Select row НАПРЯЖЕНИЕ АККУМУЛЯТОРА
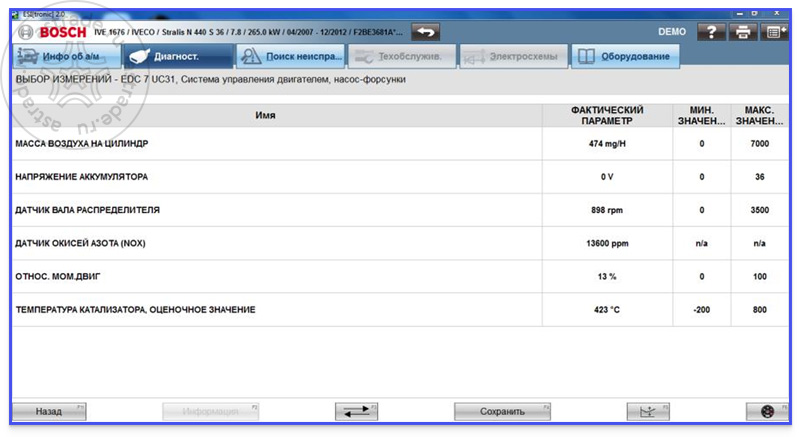The width and height of the screenshot is (799, 437). 400,177
